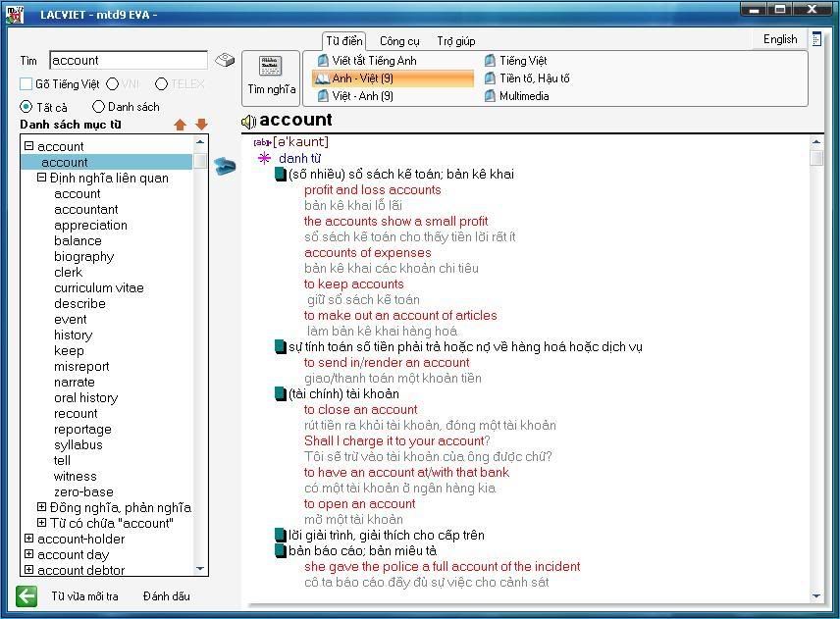The height and width of the screenshot is (619, 840).
Task: Click the word list scroll down arrow
Action: pos(200,569)
